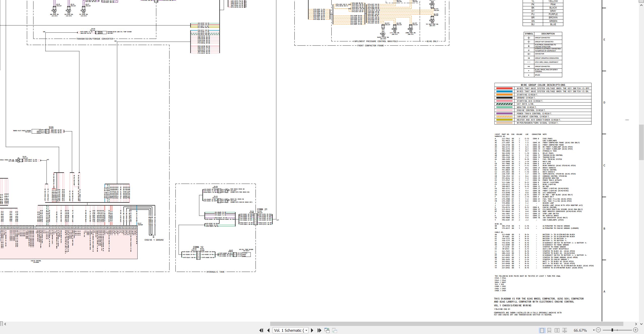Viewport: 644px width, 334px height.
Task: Click the ENGINE CONTROL circuit legend text
Action: [x=531, y=110]
